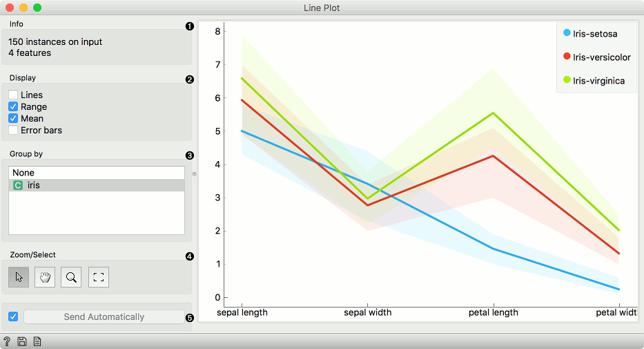The image size is (644, 349).
Task: Open the report document icon
Action: (37, 341)
